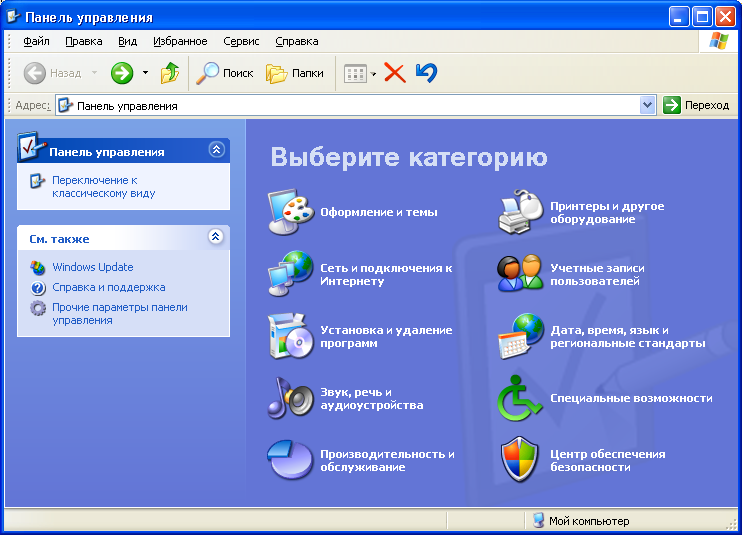This screenshot has width=742, height=535.
Task: Open the address bar dropdown arrow
Action: pos(647,105)
